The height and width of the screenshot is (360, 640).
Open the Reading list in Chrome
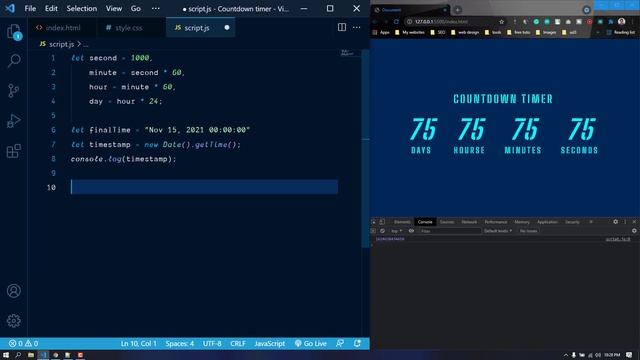(621, 32)
